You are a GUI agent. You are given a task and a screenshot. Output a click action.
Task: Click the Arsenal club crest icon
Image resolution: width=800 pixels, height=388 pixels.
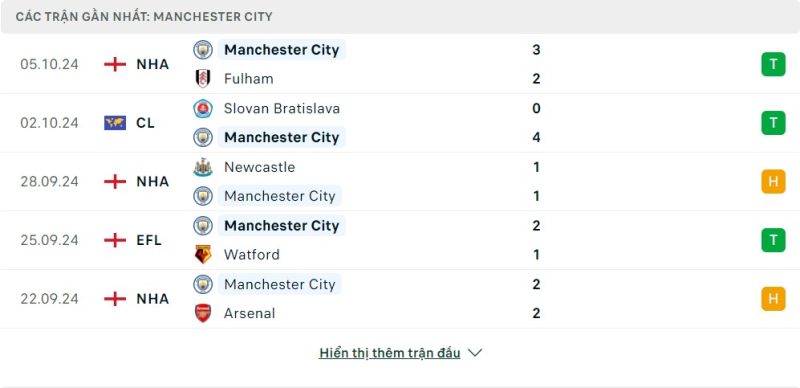tap(203, 313)
